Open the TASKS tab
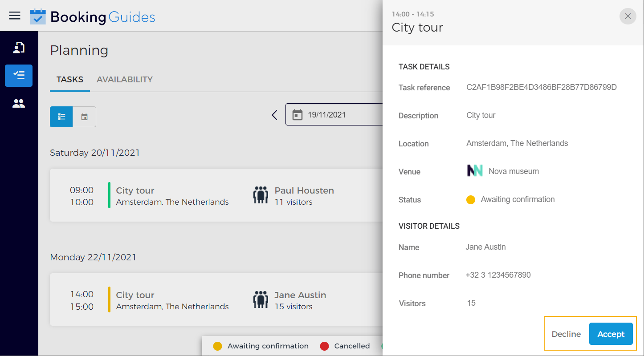Screen dimensions: 644x356 point(70,80)
